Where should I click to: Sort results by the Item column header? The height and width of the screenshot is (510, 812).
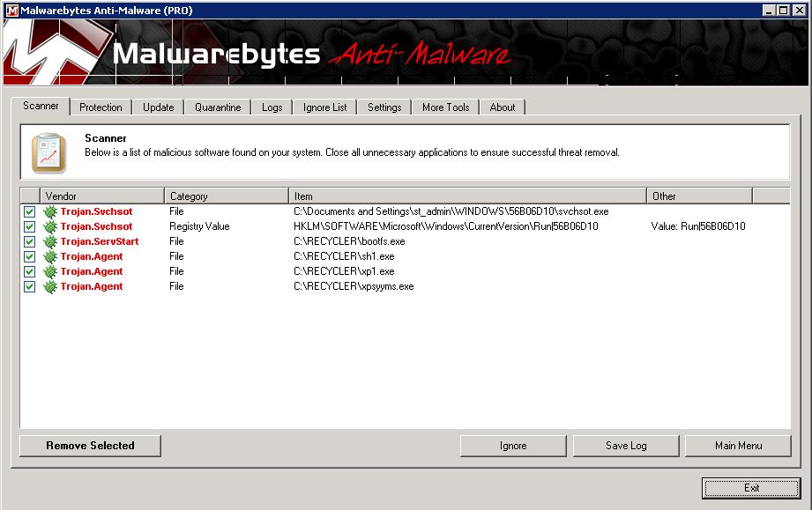[x=467, y=196]
